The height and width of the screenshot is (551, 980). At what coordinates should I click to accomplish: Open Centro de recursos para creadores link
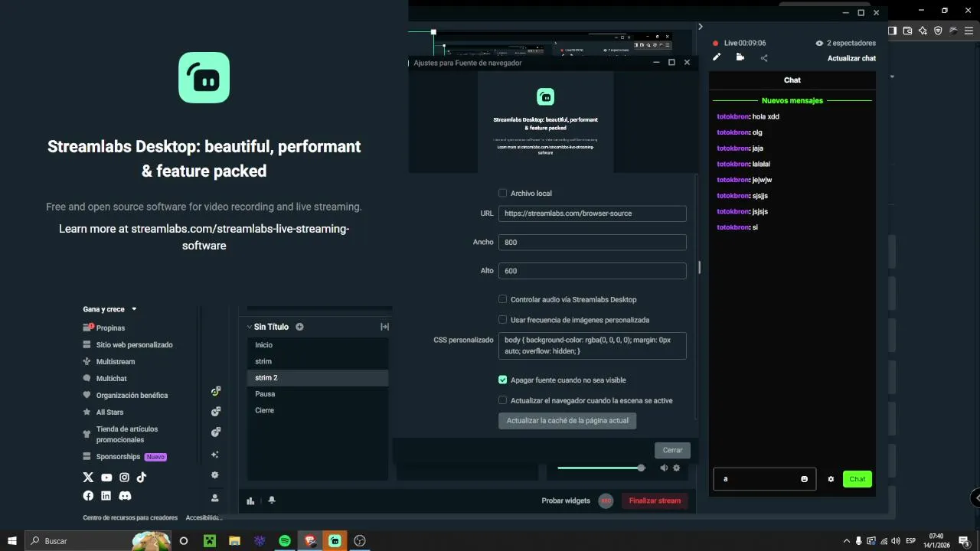(130, 518)
